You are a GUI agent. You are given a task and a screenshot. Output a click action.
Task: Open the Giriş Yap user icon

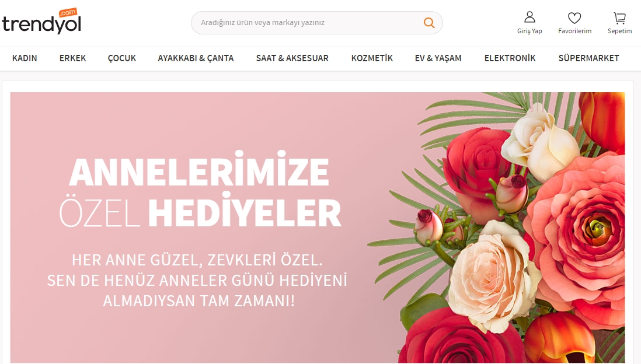click(529, 17)
